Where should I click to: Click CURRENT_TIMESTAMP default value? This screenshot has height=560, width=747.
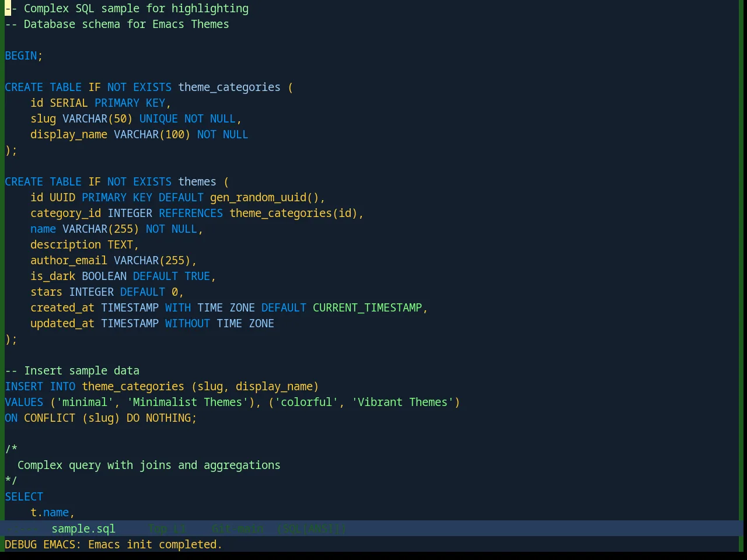(367, 308)
